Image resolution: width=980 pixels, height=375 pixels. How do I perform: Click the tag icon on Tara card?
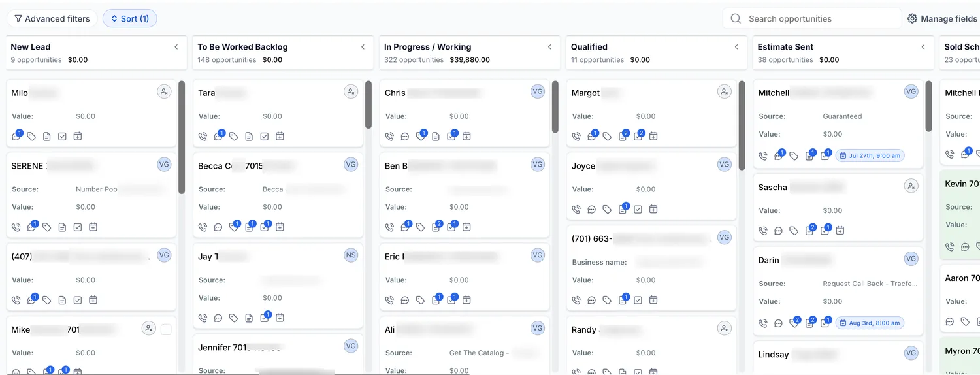pos(234,137)
